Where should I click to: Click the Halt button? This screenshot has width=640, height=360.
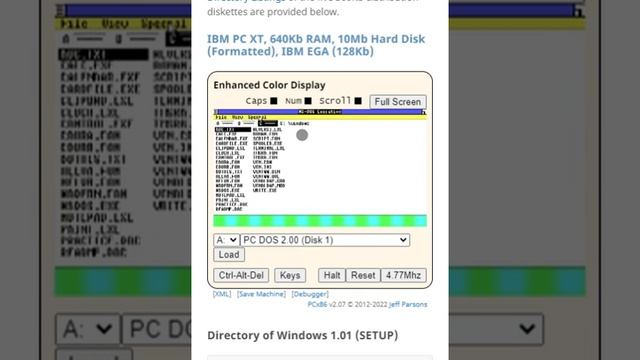point(332,275)
